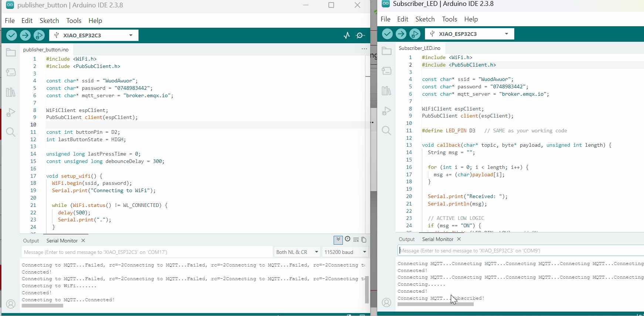Image resolution: width=644 pixels, height=316 pixels.
Task: Click the Subscriber_LED Serial Monitor horizontal scrollbar
Action: (x=436, y=304)
